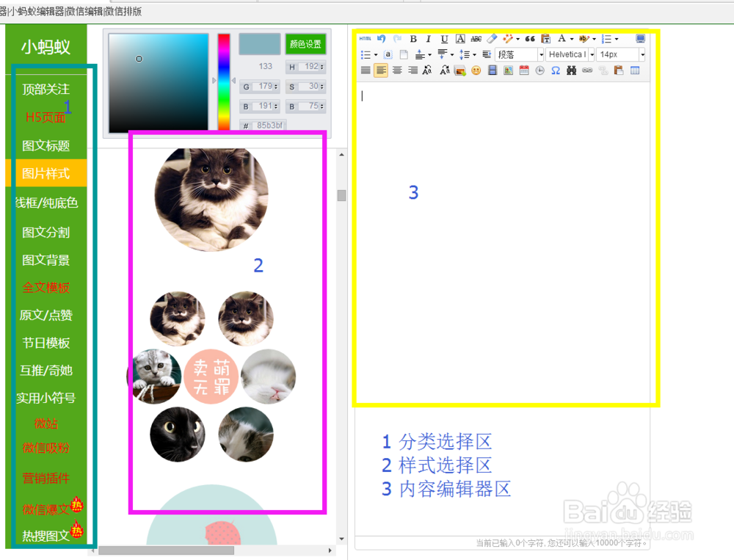This screenshot has height=560, width=734.
Task: Select 图片样式 category in sidebar
Action: pyautogui.click(x=46, y=173)
